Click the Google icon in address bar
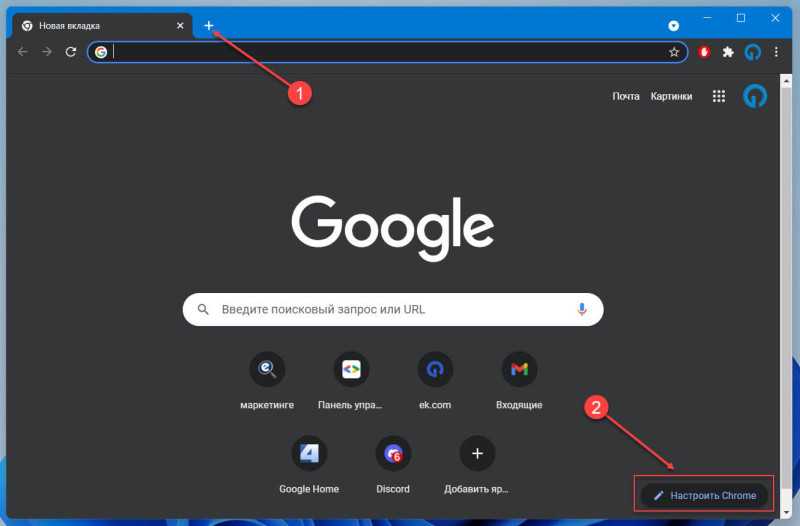Screen dimensions: 800x526 coord(101,52)
